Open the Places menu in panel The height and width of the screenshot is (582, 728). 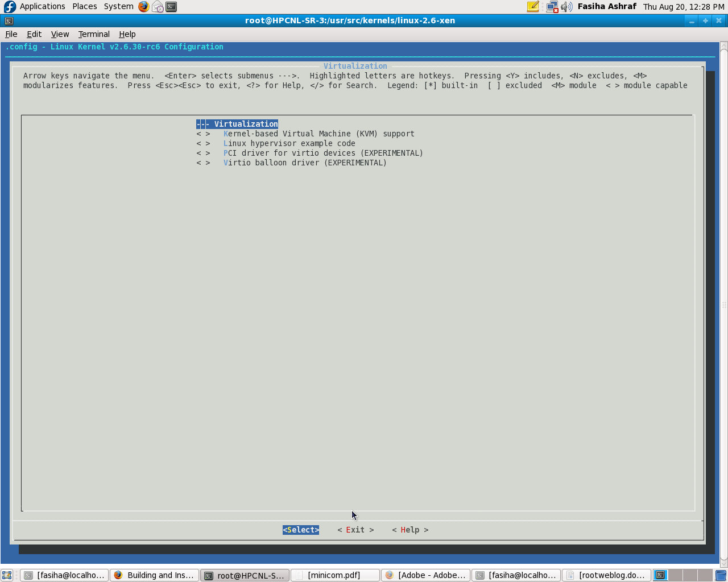84,6
